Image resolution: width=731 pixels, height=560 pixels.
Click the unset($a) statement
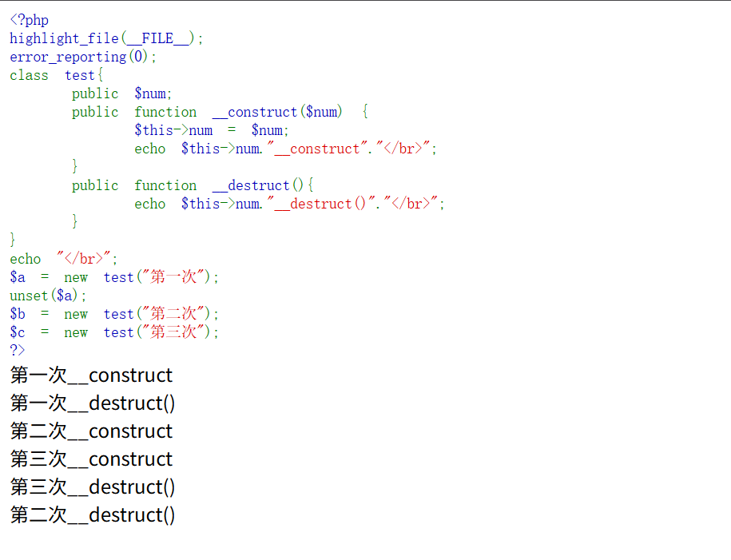point(48,296)
